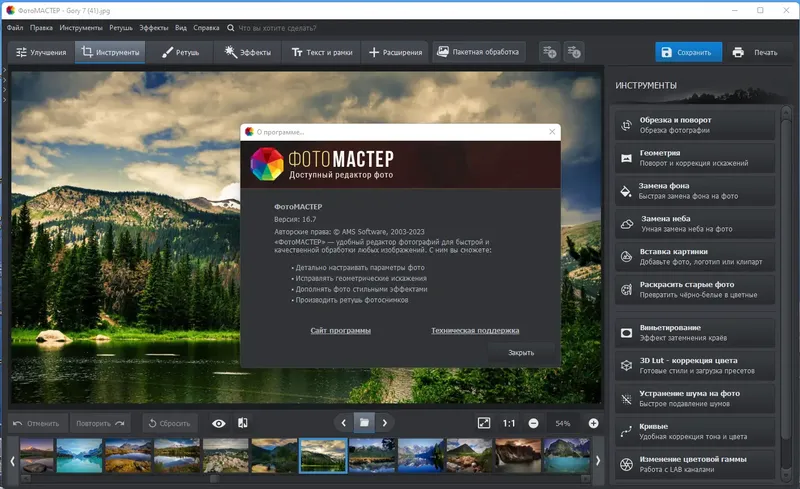The height and width of the screenshot is (489, 800).
Task: Open the Эффекты menu
Action: coord(154,28)
